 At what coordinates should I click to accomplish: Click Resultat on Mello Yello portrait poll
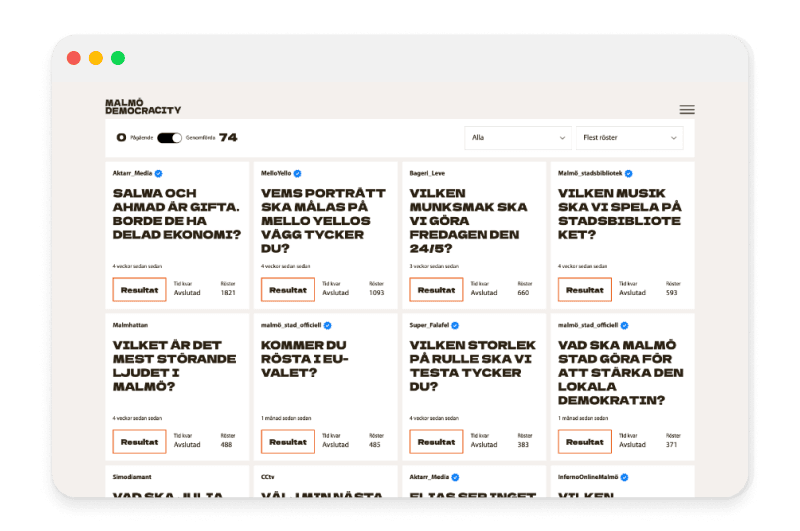point(288,289)
